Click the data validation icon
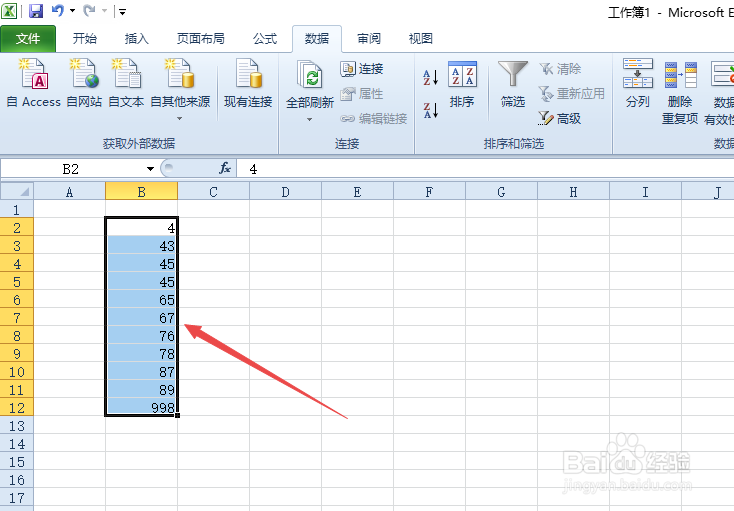This screenshot has width=734, height=511. tap(722, 74)
